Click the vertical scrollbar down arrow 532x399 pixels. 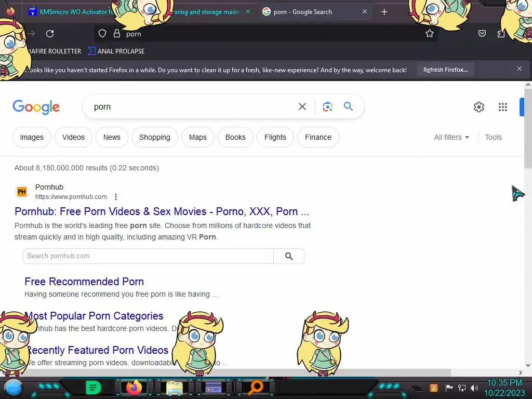coord(528,365)
